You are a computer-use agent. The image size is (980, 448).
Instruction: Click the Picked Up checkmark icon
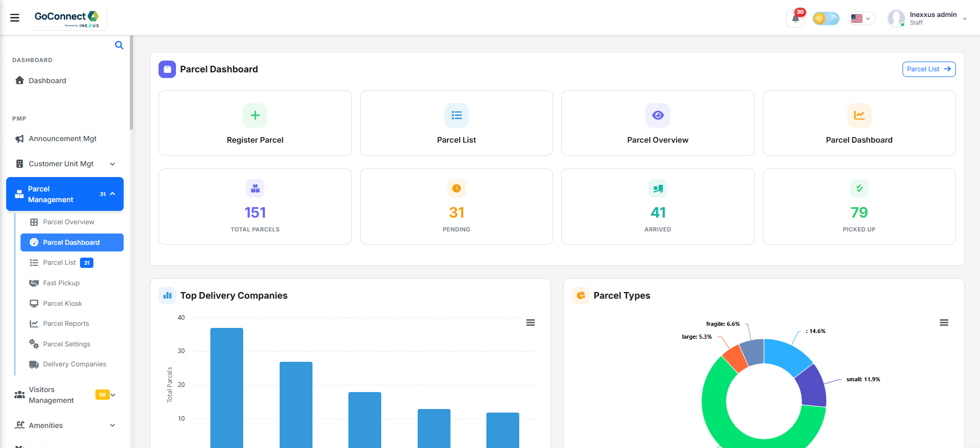859,188
